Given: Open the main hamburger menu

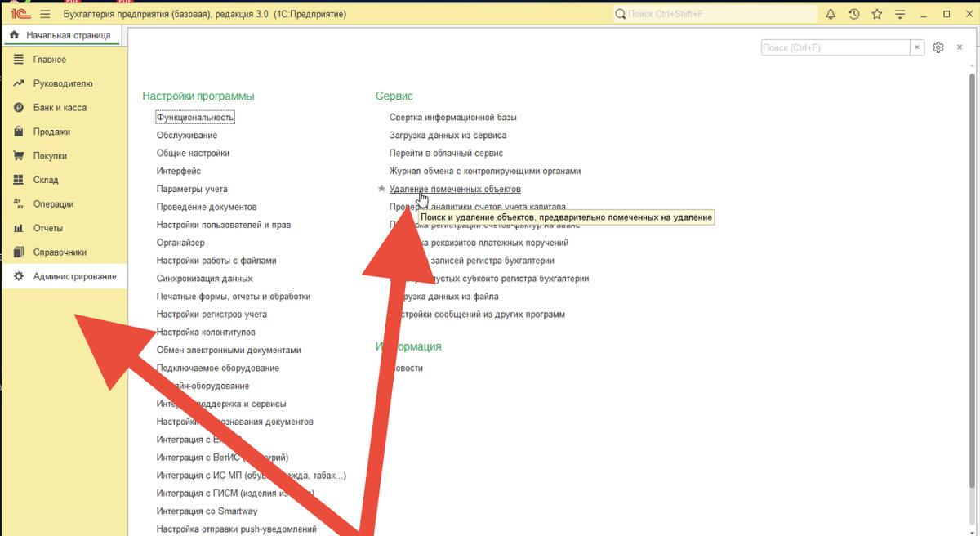Looking at the screenshot, I should tap(45, 15).
